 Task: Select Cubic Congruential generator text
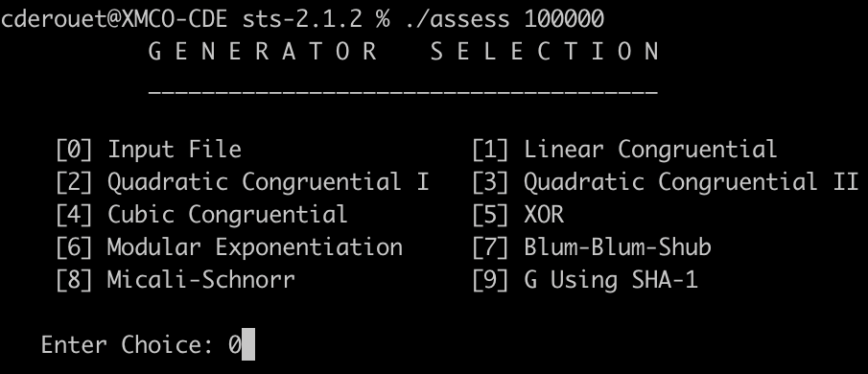click(227, 215)
